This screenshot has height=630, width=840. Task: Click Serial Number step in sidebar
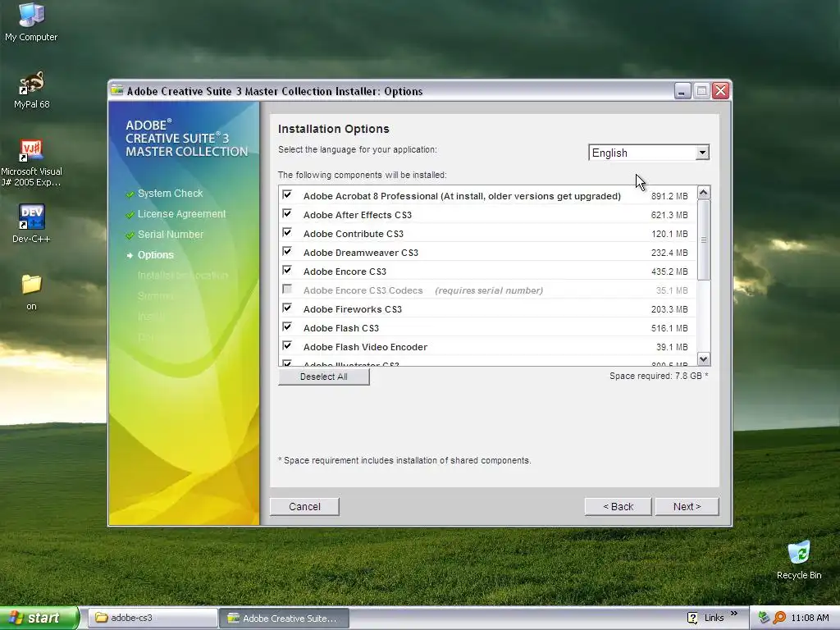pos(171,234)
